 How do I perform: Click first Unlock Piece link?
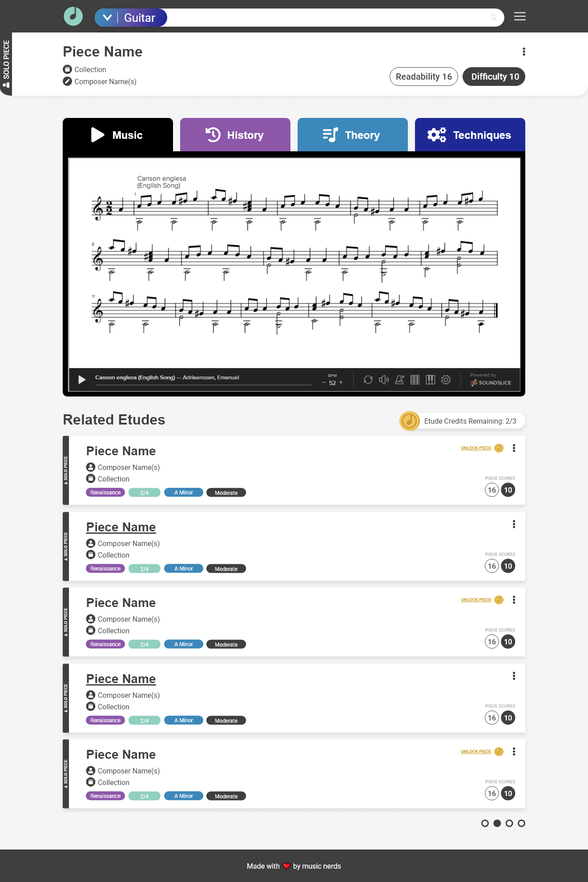[x=475, y=448]
